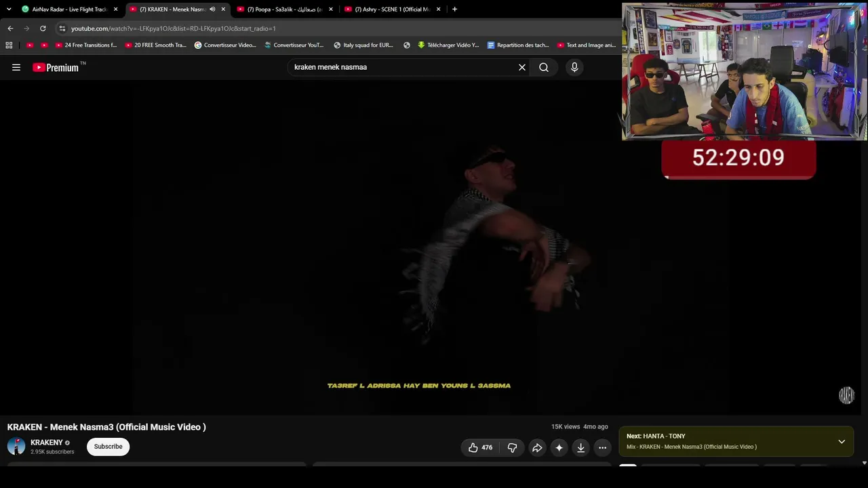The height and width of the screenshot is (488, 868).
Task: Open more actions three-dot menu
Action: click(602, 447)
